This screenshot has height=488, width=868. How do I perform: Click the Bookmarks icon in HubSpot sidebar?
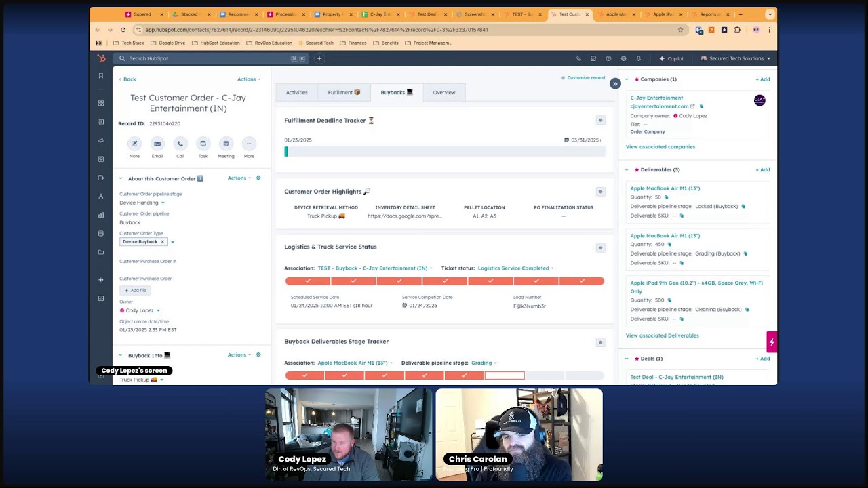click(101, 76)
